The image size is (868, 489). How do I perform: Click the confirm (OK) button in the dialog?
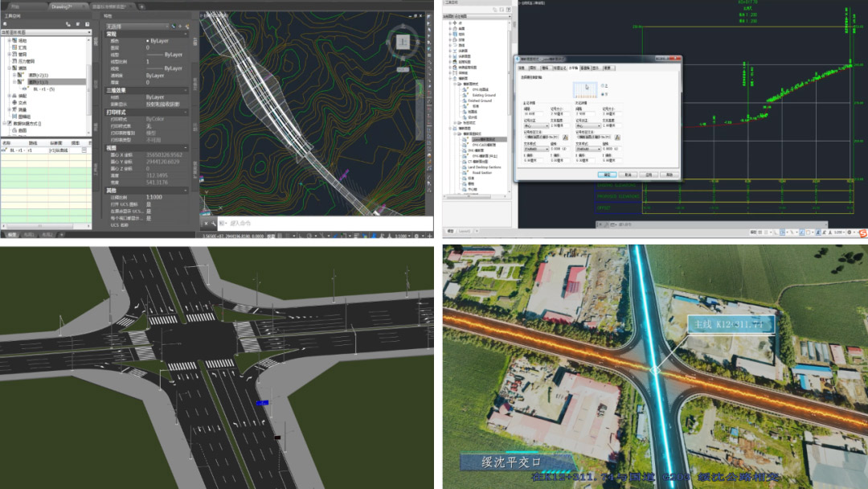[607, 174]
